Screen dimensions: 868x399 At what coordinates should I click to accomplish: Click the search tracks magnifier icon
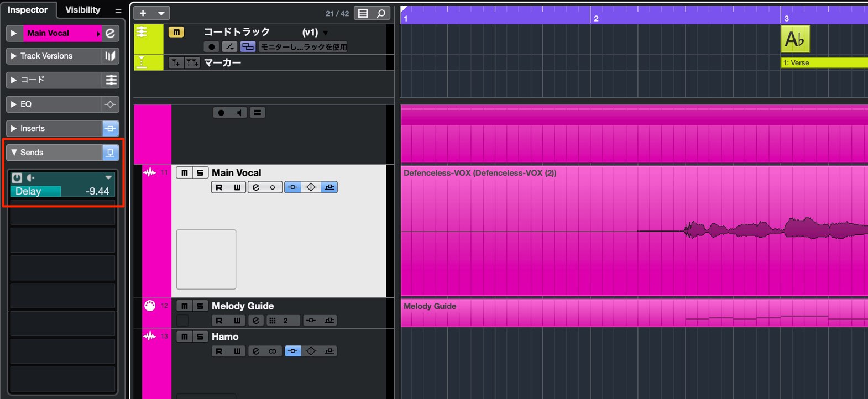[381, 13]
